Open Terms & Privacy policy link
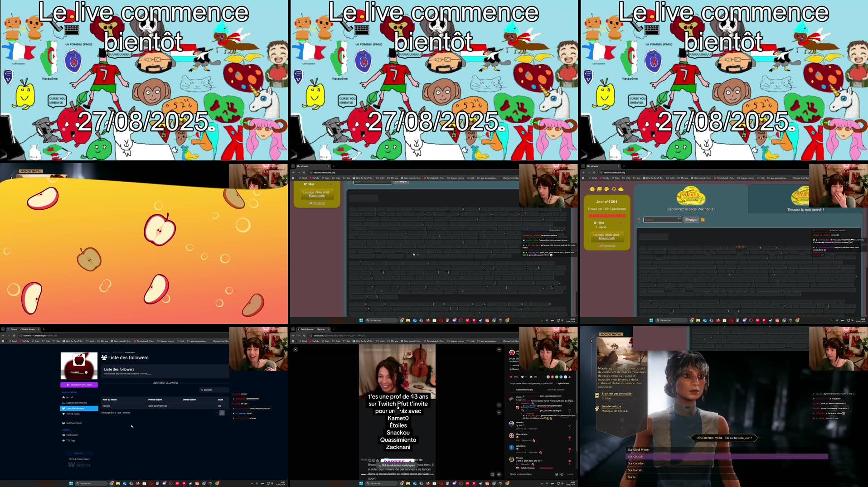The width and height of the screenshot is (868, 487). [79, 459]
